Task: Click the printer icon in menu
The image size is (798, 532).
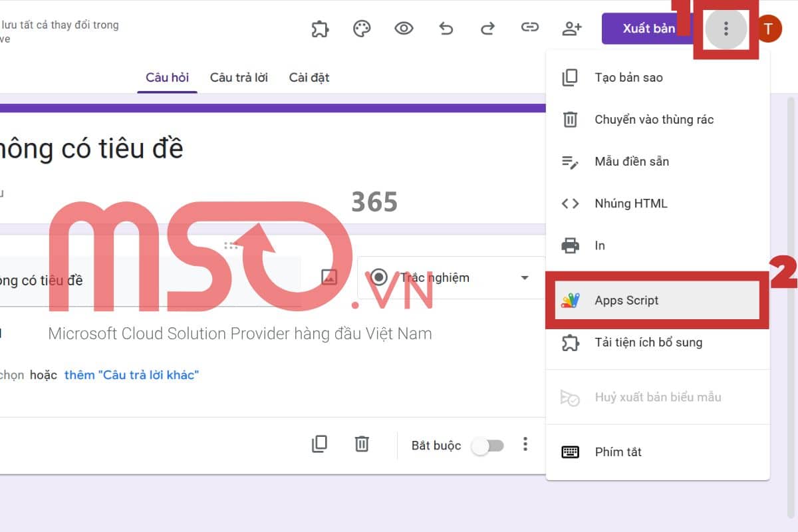Action: click(x=570, y=246)
